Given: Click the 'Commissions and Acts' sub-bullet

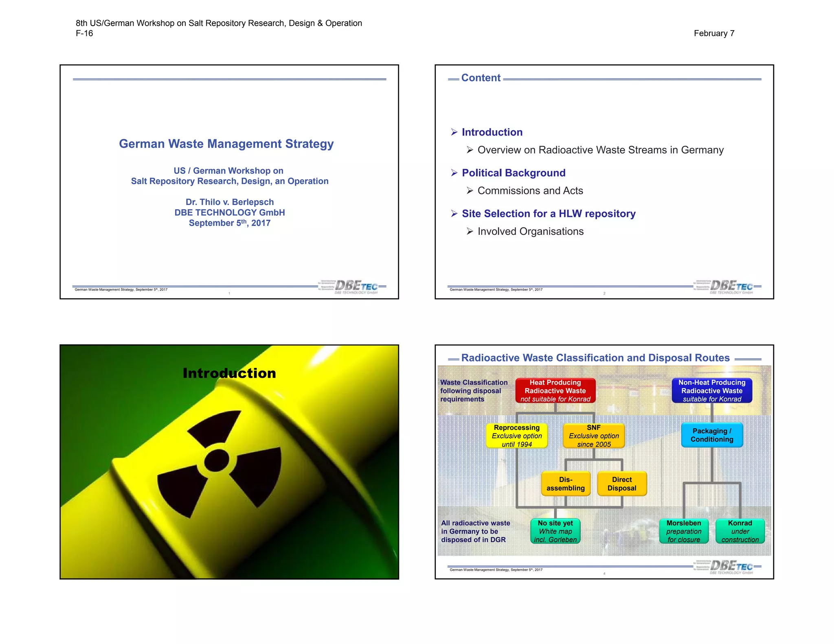Looking at the screenshot, I should (x=530, y=191).
